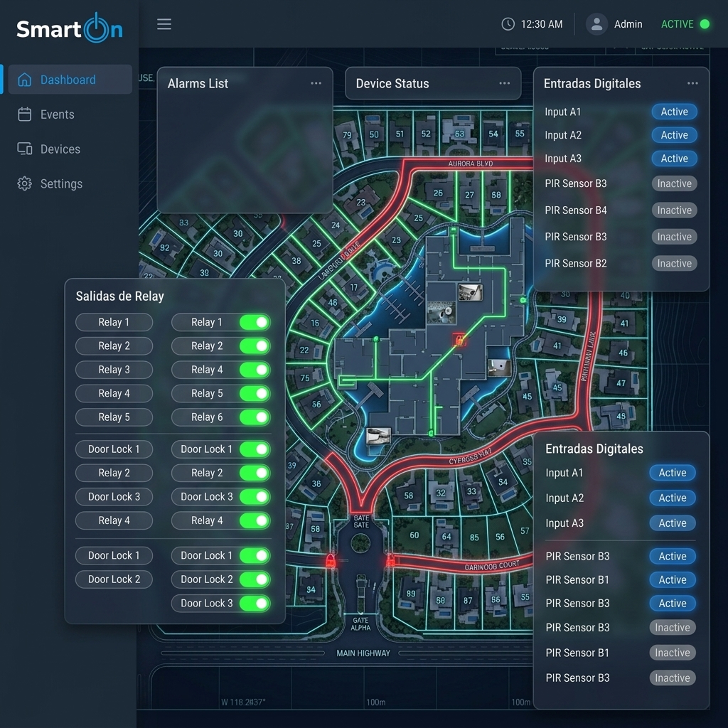The image size is (728, 728).
Task: Click the Admin username label
Action: point(628,24)
